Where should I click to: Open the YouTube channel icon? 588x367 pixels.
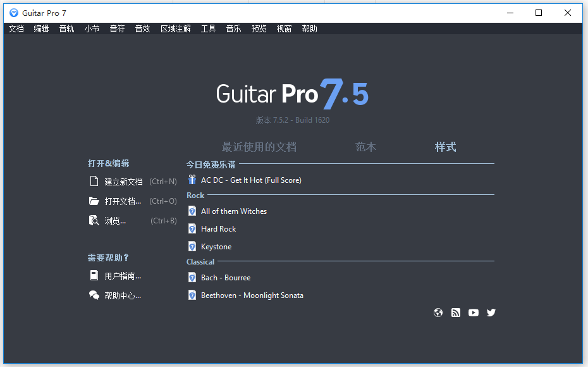click(474, 312)
